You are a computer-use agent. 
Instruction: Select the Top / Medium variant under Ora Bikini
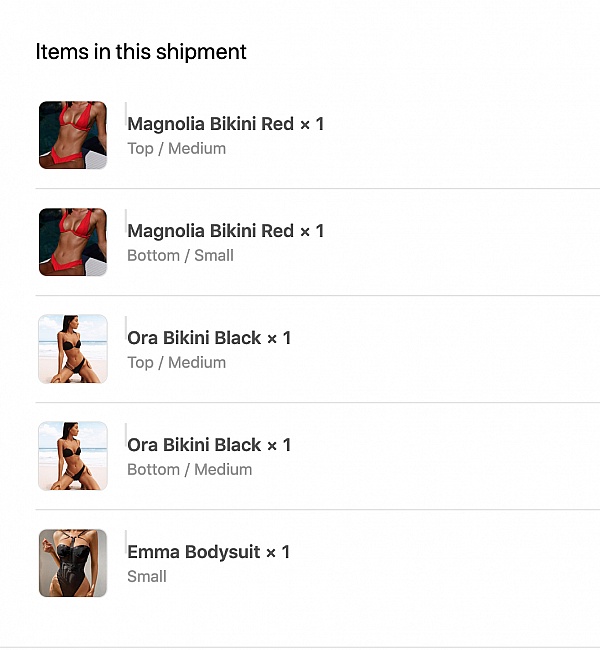pyautogui.click(x=177, y=363)
